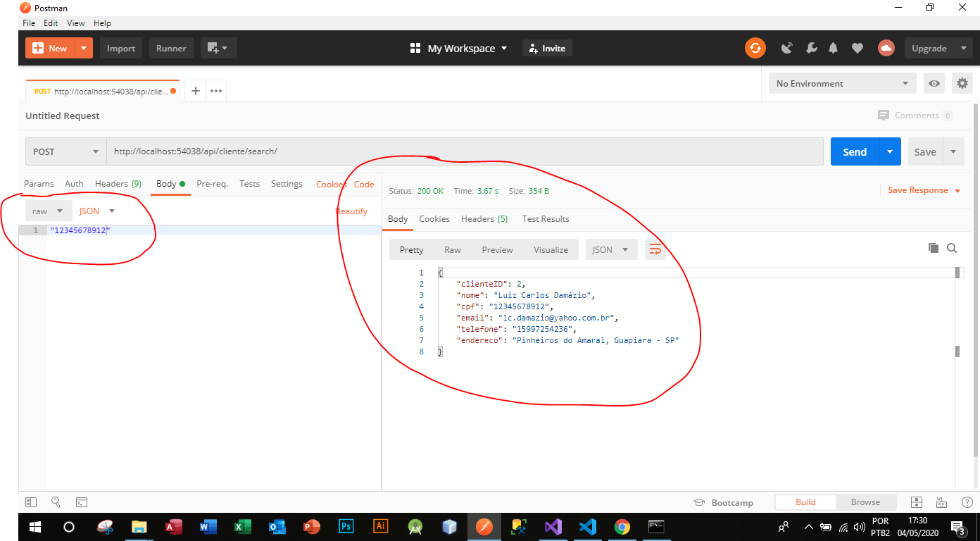Open settings wrench icon in header
Screen dimensions: 980x541
point(811,48)
